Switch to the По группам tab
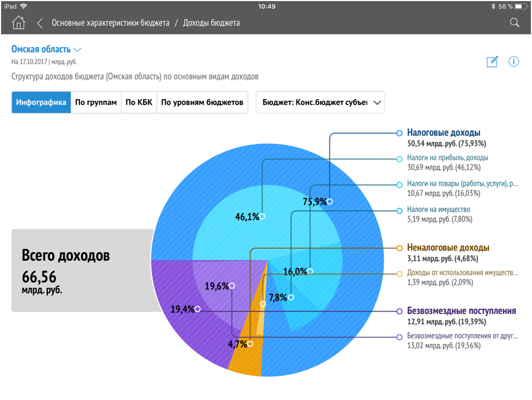The image size is (532, 400). [x=96, y=102]
